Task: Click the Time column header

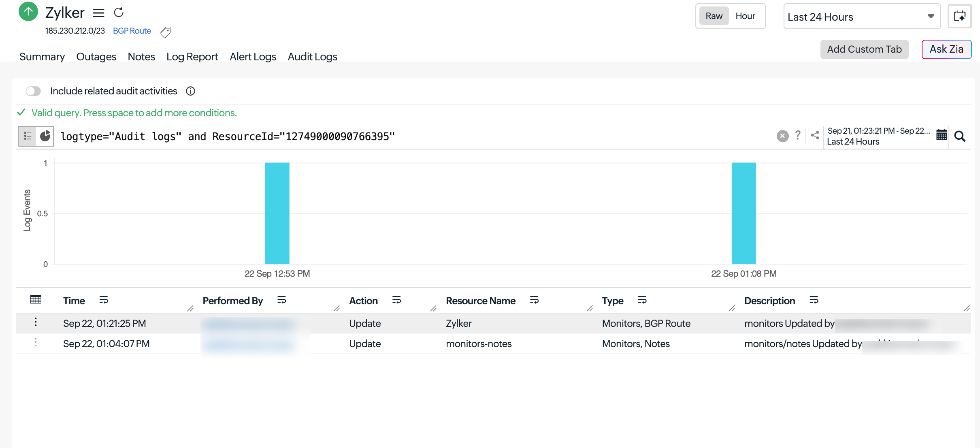Action: pyautogui.click(x=74, y=301)
